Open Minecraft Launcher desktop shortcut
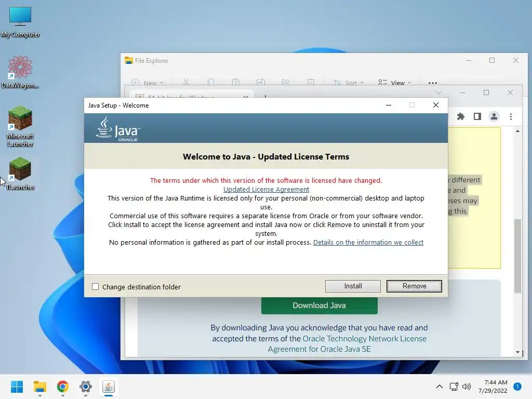This screenshot has width=532, height=399. [x=20, y=126]
